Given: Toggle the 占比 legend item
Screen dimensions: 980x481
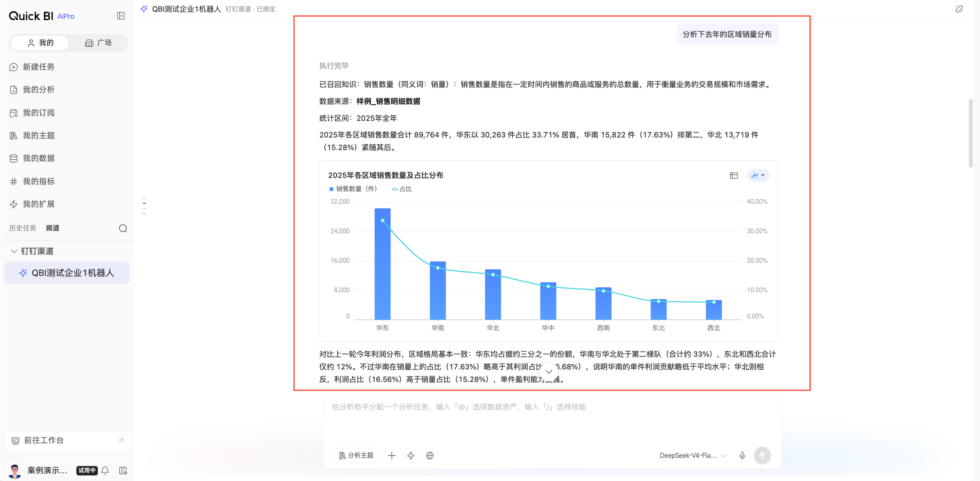Looking at the screenshot, I should pos(402,189).
